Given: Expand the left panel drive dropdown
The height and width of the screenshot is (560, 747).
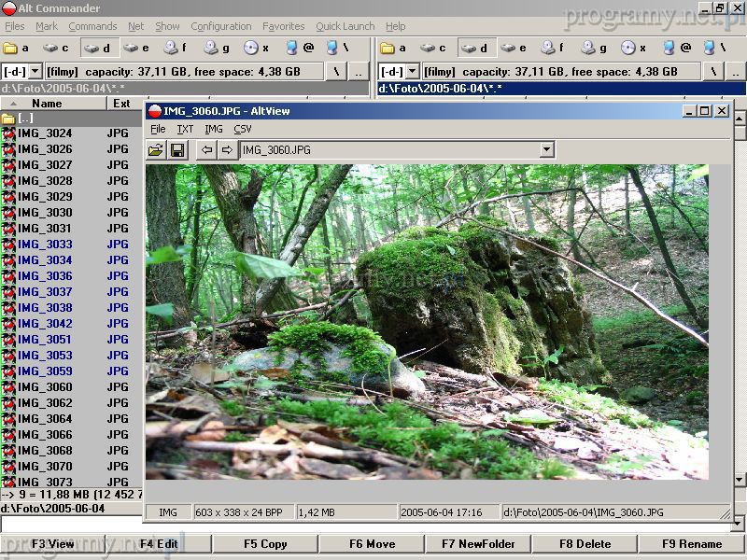Looking at the screenshot, I should click(x=35, y=71).
